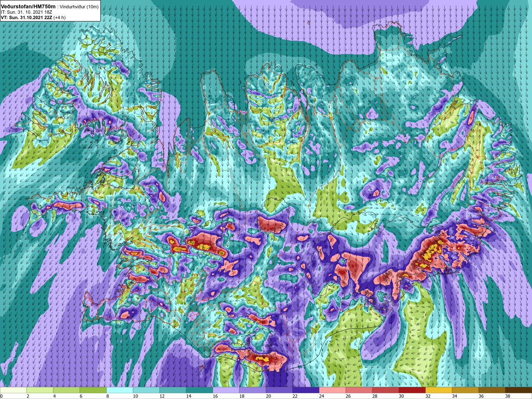Click the pink 24–26 legend swatch
This screenshot has height=399, width=532.
332,390
